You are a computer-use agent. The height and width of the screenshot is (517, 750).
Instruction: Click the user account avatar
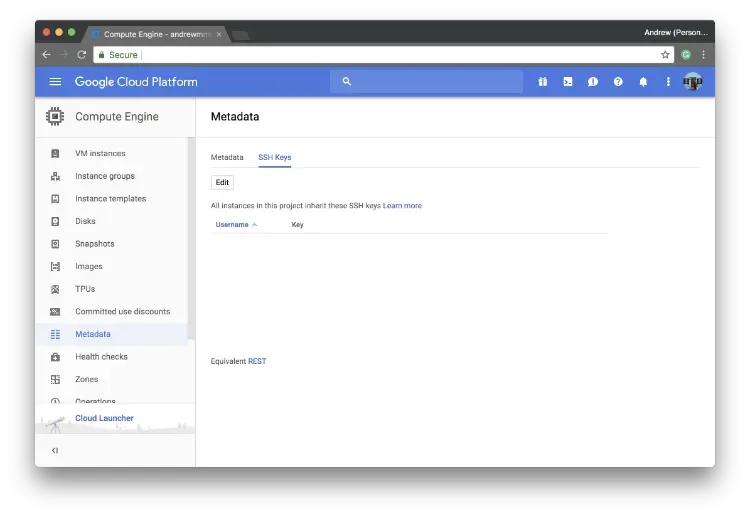[693, 82]
